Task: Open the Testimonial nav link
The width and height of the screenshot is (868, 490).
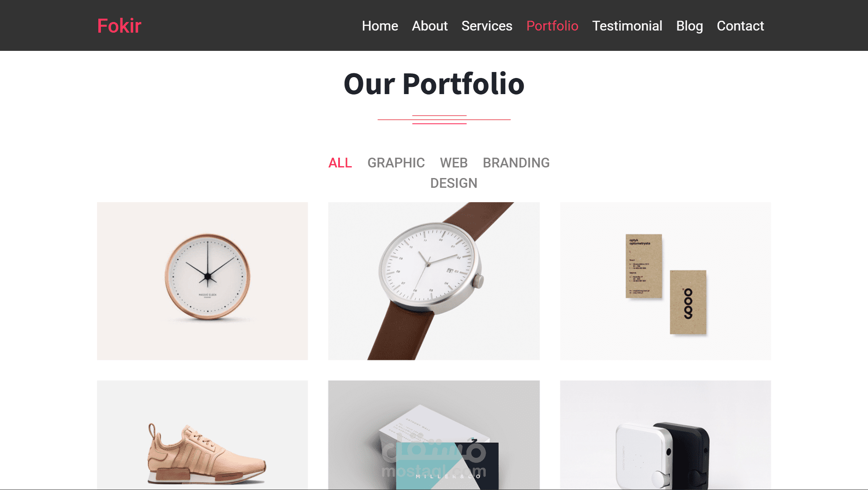Action: click(x=627, y=26)
